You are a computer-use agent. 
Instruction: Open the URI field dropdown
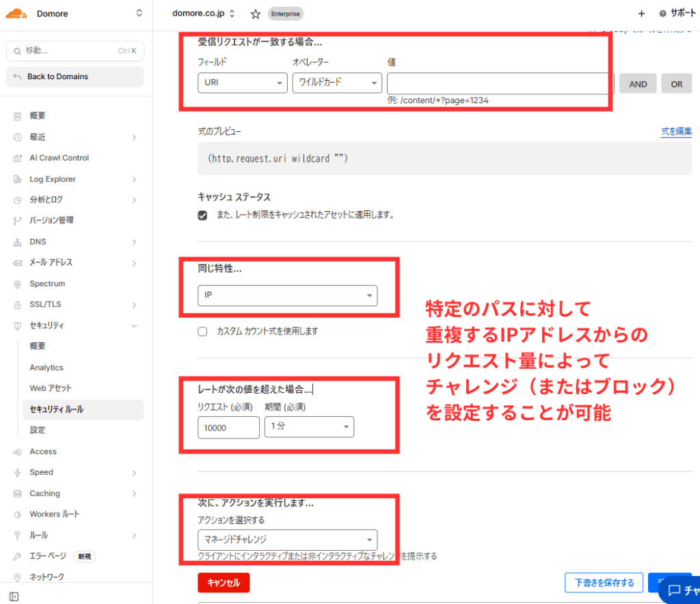242,83
